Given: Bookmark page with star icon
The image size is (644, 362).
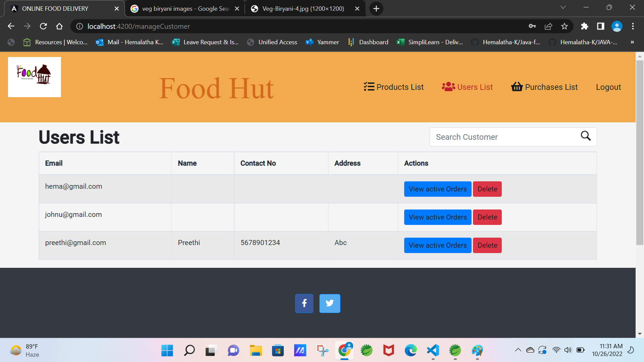Looking at the screenshot, I should 565,26.
